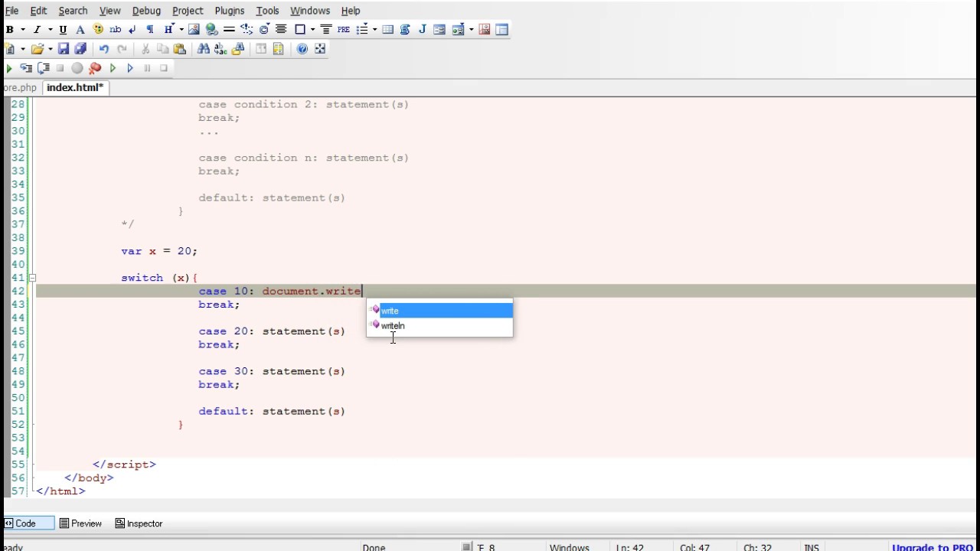Insert image tag icon
This screenshot has width=980, height=551.
point(194,30)
